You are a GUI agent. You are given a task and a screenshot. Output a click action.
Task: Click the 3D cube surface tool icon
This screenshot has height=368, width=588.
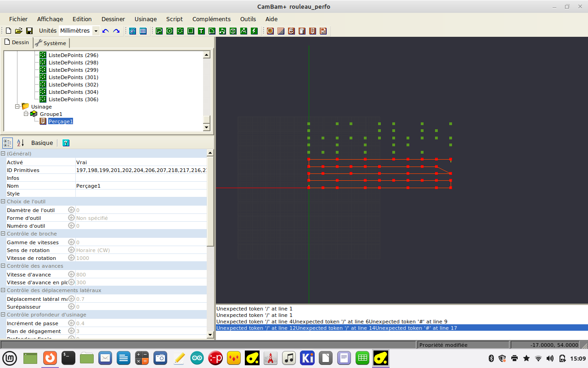(233, 31)
